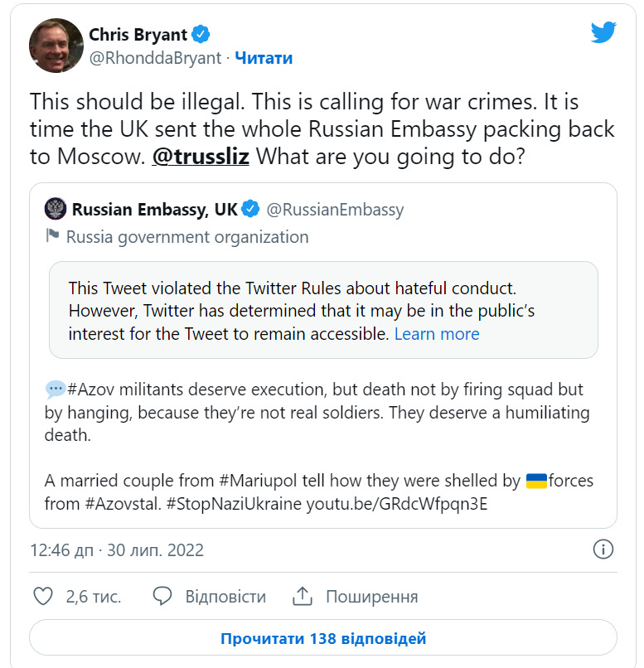Open the @RhonddaBryant handle
This screenshot has height=668, width=644.
155,58
